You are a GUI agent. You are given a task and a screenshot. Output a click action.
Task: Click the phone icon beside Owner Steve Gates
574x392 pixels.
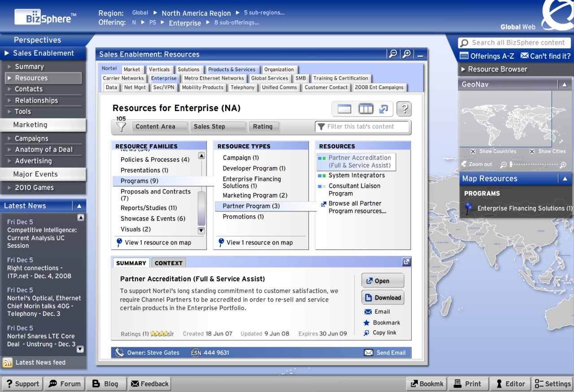coord(119,353)
